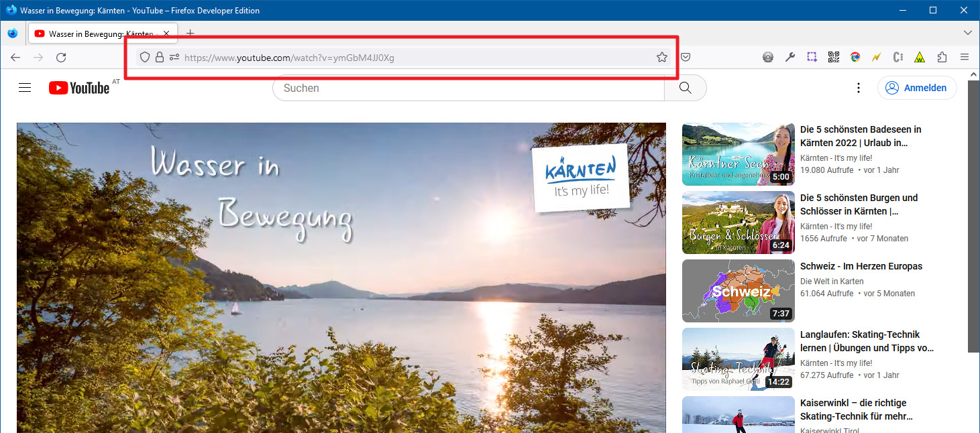980x433 pixels.
Task: Open the Save to Pocket icon
Action: (686, 58)
